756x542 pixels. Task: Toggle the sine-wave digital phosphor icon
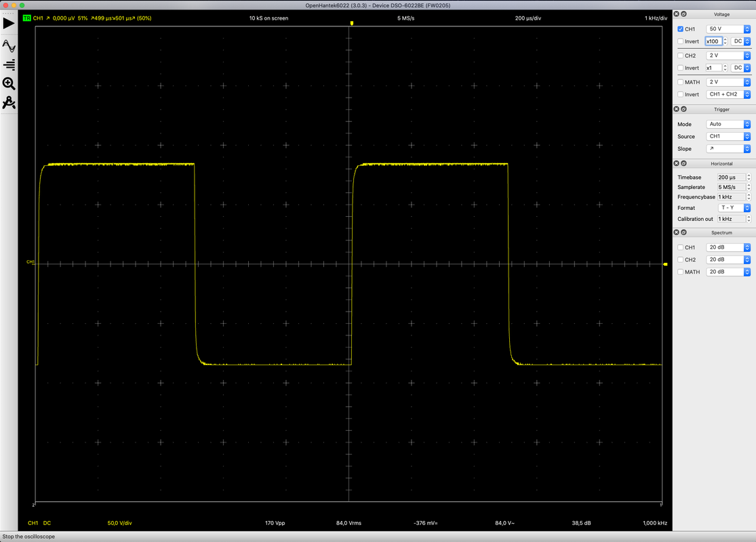9,46
